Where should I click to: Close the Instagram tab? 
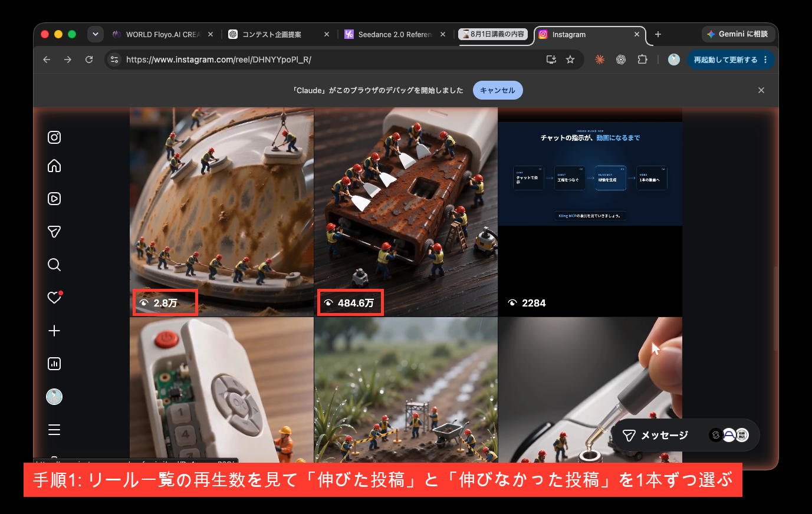coord(637,34)
